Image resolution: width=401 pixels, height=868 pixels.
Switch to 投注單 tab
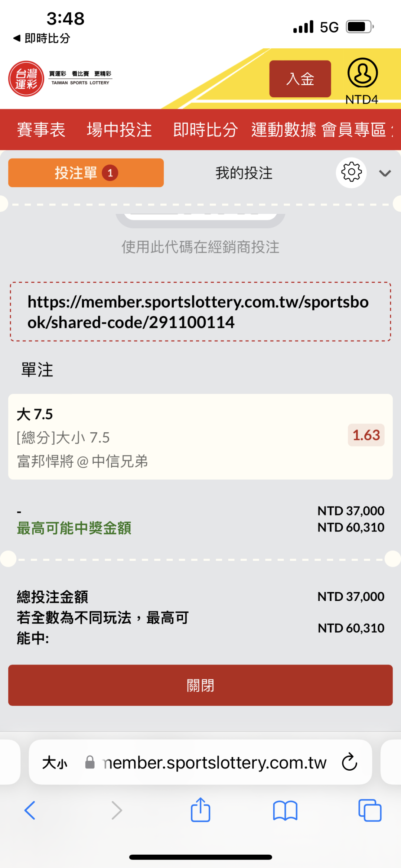[x=86, y=173]
